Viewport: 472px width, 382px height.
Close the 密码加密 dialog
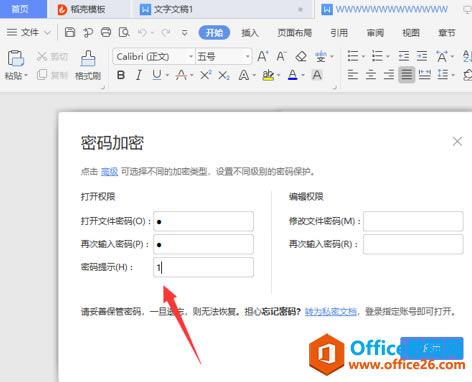(x=457, y=141)
